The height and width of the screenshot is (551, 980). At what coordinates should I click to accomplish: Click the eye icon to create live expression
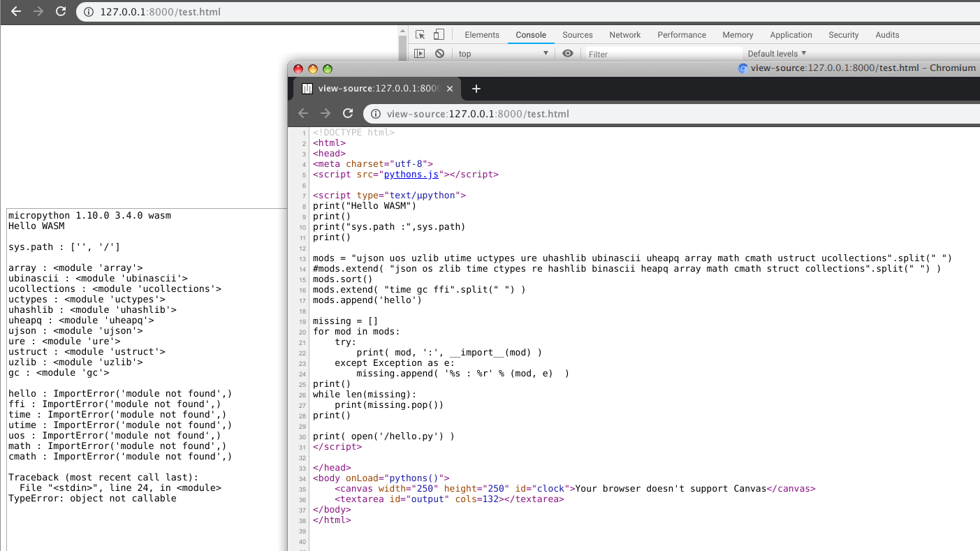pyautogui.click(x=568, y=54)
